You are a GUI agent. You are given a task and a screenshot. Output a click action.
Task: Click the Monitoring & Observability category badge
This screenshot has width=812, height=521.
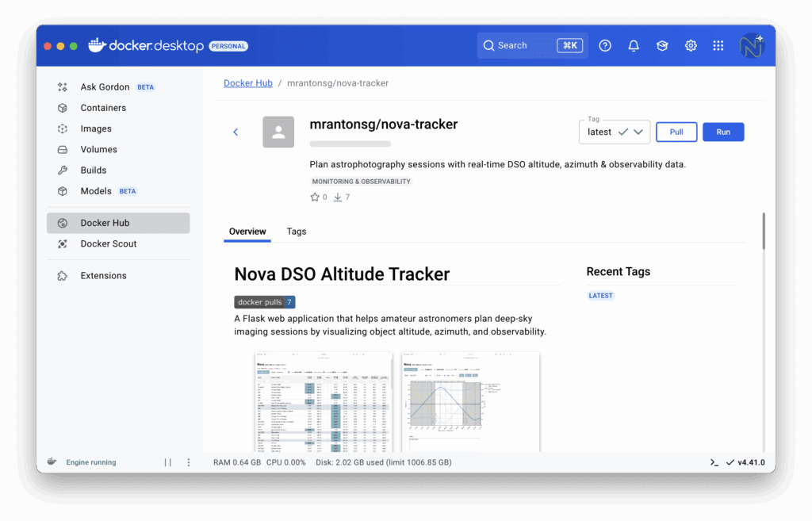click(x=361, y=182)
